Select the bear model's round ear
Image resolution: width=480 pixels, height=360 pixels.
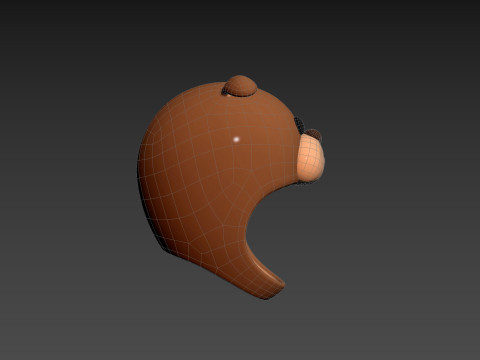[240, 86]
